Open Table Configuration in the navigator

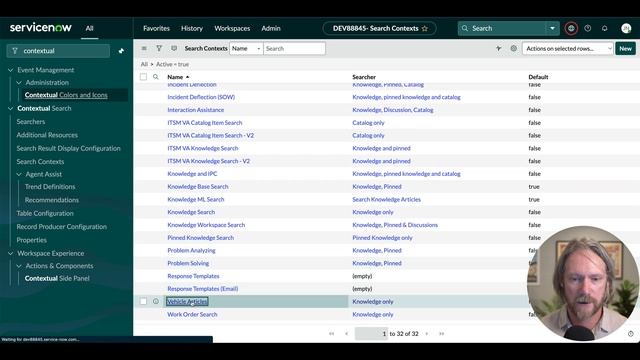pyautogui.click(x=45, y=213)
